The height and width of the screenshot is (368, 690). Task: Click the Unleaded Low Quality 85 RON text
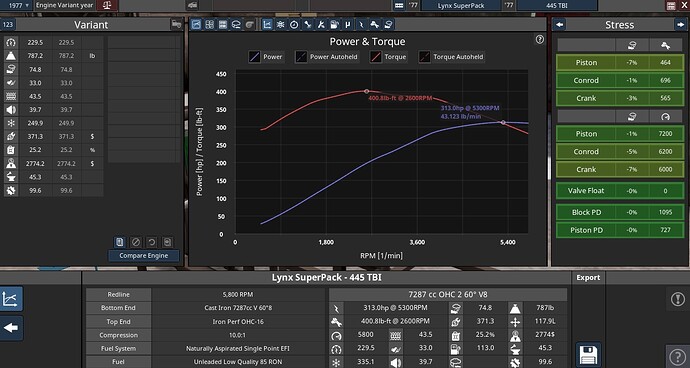238,362
